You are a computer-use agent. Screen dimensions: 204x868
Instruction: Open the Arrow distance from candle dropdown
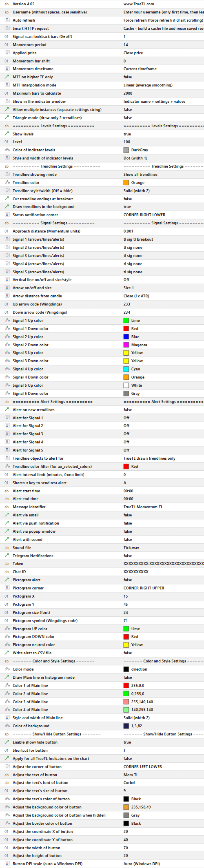163,296
